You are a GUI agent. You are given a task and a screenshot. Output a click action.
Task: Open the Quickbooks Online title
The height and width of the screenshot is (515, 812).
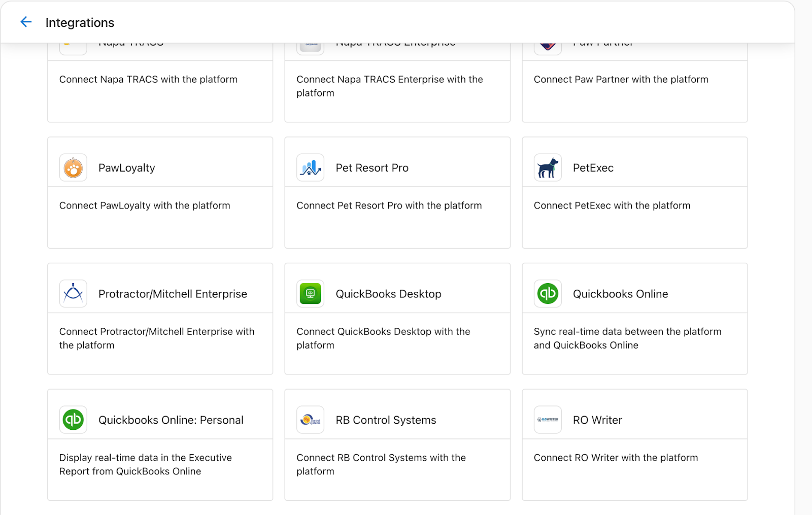pos(620,294)
